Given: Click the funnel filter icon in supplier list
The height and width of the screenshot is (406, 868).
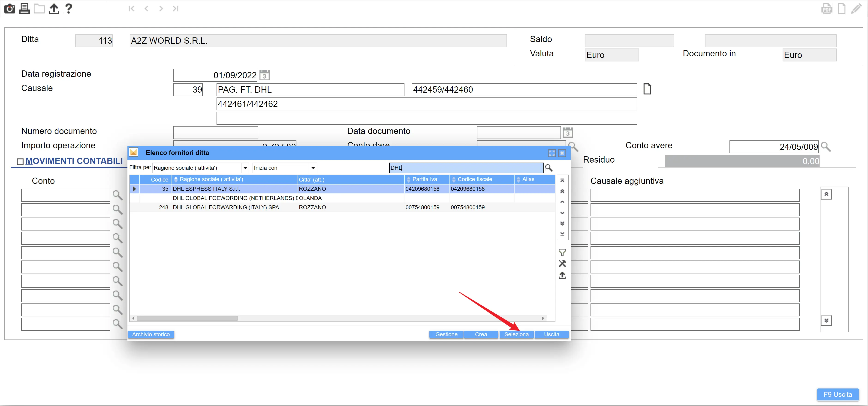Looking at the screenshot, I should tap(562, 252).
